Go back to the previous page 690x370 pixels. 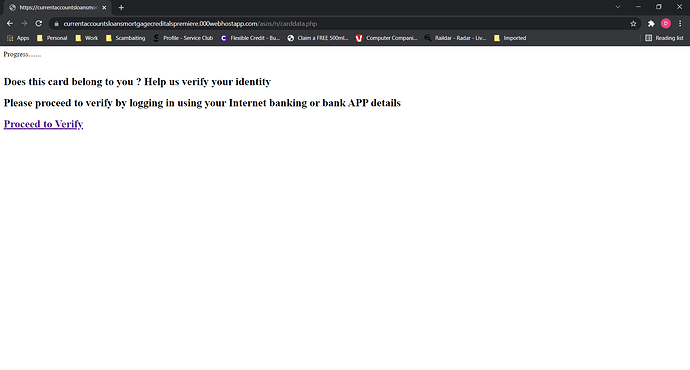(10, 23)
